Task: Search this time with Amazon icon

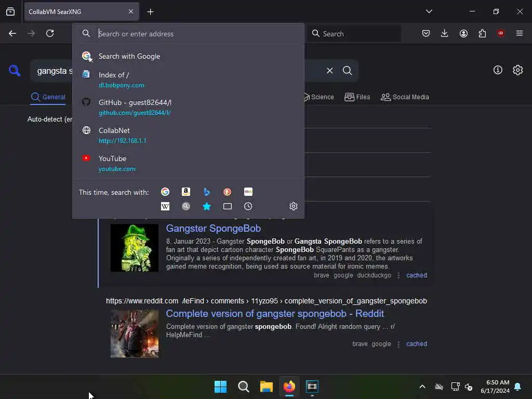Action: click(x=186, y=192)
